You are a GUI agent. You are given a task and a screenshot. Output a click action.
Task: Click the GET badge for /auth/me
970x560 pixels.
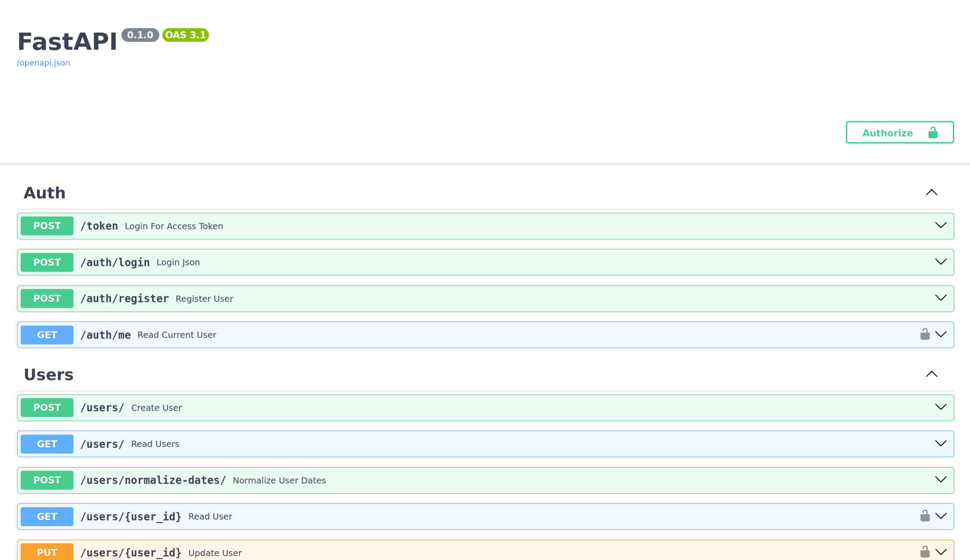pos(47,335)
